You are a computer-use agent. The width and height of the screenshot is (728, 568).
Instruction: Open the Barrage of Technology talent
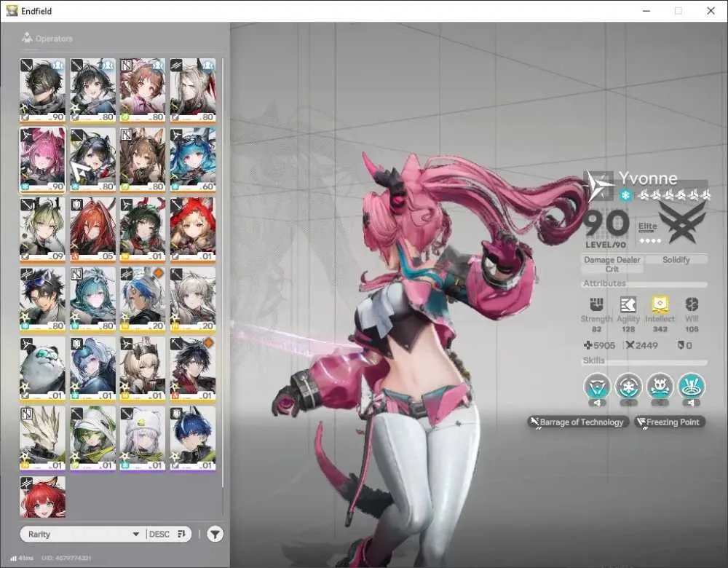(x=578, y=422)
